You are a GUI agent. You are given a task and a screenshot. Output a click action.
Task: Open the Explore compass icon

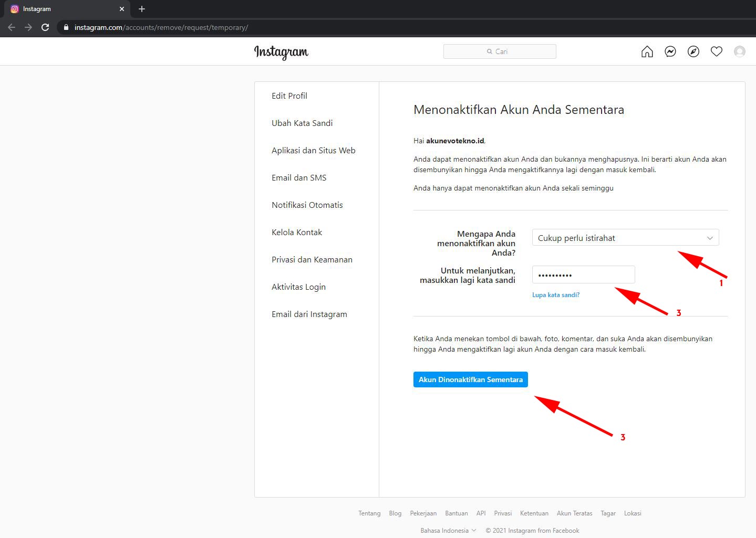(693, 51)
